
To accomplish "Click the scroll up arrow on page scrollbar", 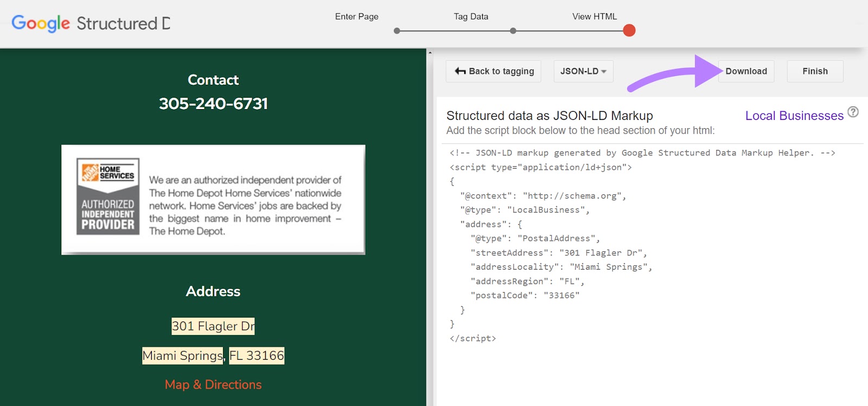I will coord(430,53).
